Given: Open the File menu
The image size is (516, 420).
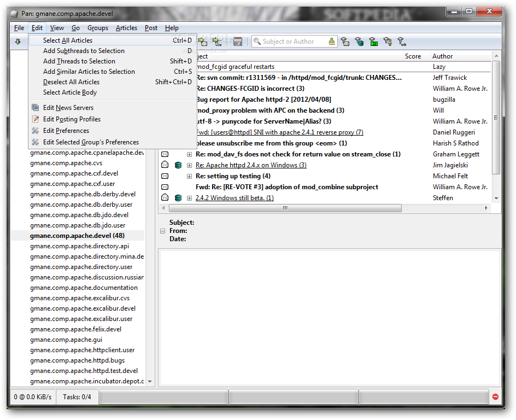Looking at the screenshot, I should pos(19,28).
